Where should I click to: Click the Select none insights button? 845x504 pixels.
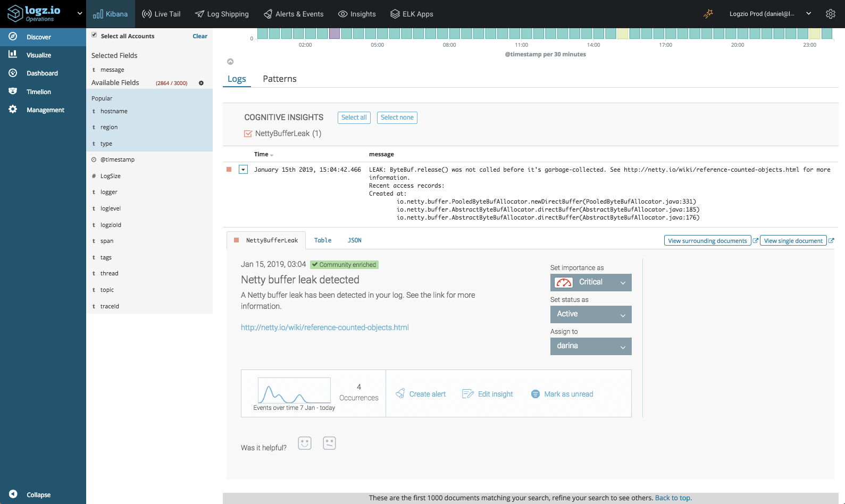(x=397, y=117)
